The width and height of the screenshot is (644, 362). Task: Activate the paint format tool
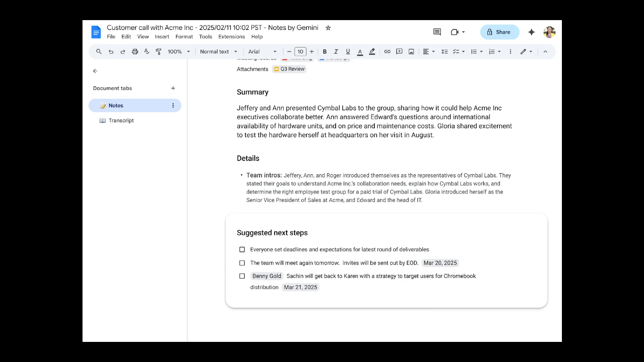159,51
